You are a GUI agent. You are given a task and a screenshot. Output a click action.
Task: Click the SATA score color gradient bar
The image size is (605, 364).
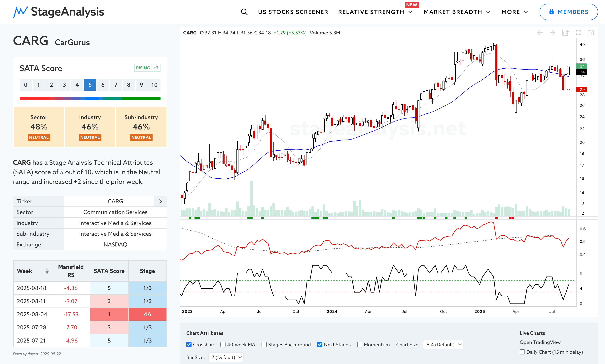point(90,99)
